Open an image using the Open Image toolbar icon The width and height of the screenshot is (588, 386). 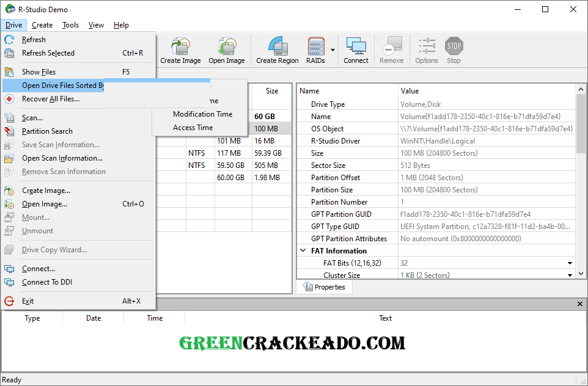[227, 49]
